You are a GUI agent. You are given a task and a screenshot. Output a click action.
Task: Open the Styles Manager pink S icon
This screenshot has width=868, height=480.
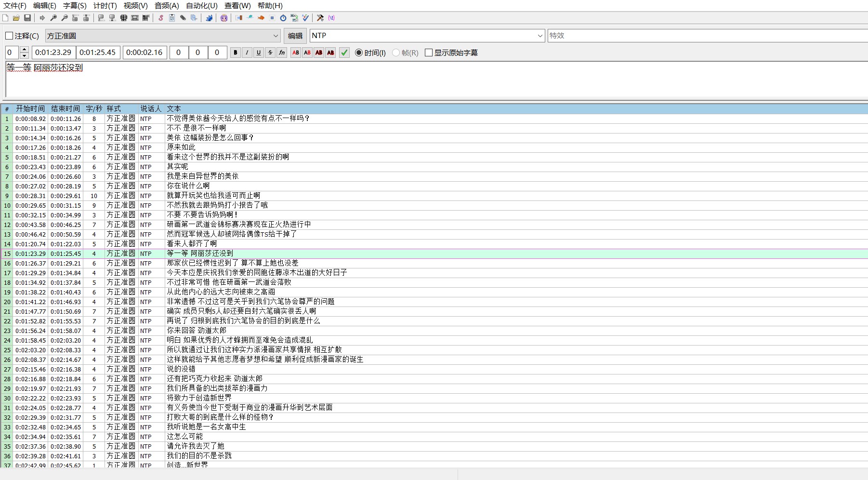[160, 18]
